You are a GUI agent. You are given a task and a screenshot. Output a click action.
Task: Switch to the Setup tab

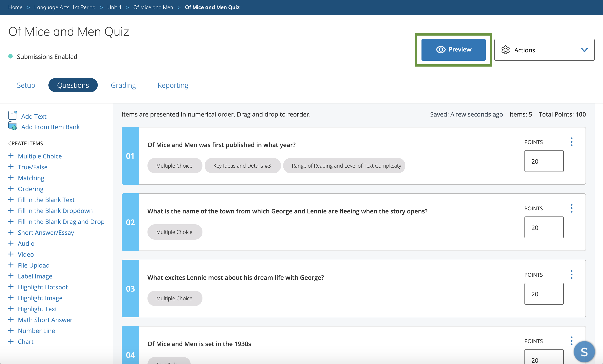[x=26, y=85]
